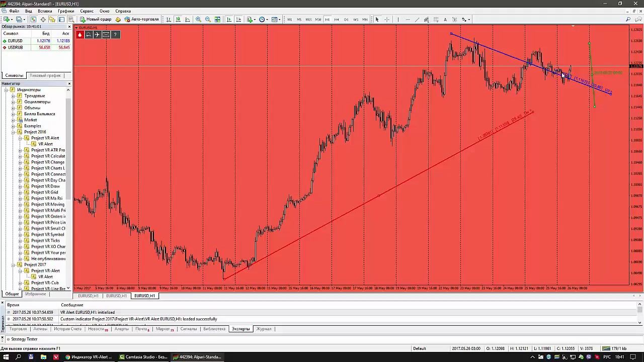
Task: Open the Графики menu
Action: [66, 11]
